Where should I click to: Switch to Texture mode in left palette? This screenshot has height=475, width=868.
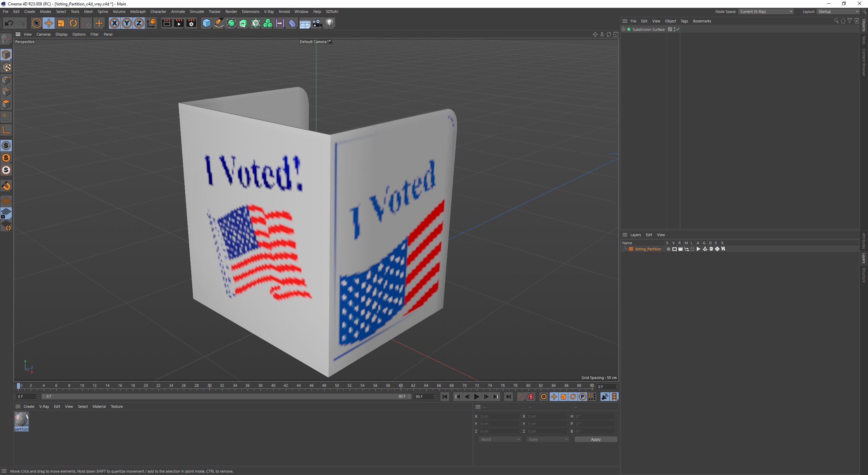(x=6, y=67)
